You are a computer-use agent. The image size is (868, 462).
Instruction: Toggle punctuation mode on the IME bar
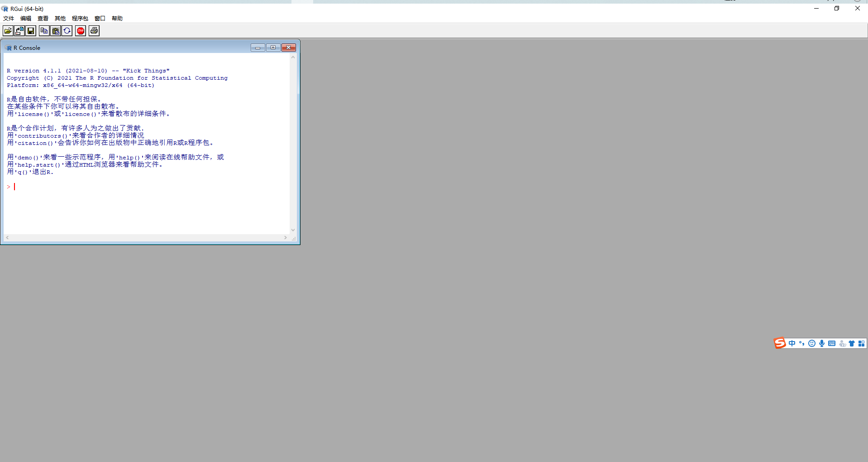801,343
